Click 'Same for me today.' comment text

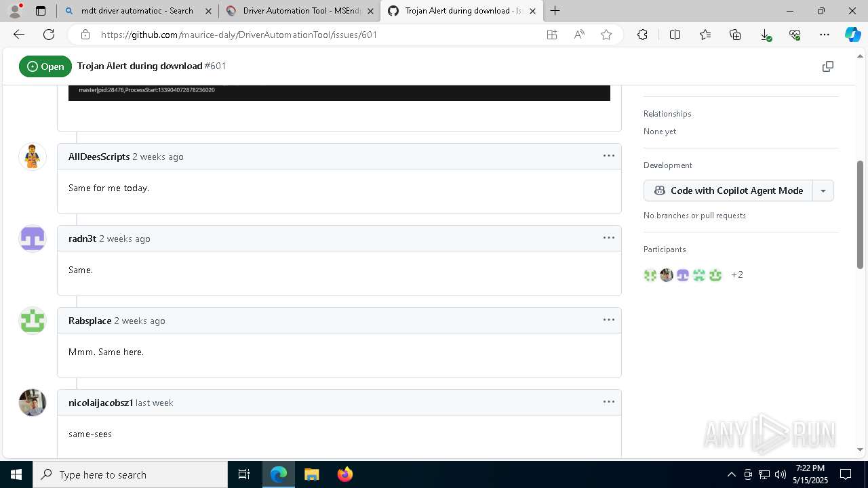pos(108,188)
